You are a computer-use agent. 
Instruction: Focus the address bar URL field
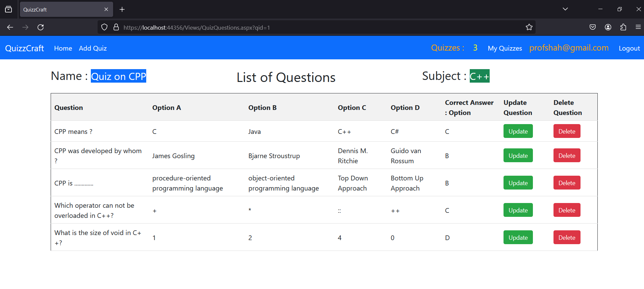[304, 27]
